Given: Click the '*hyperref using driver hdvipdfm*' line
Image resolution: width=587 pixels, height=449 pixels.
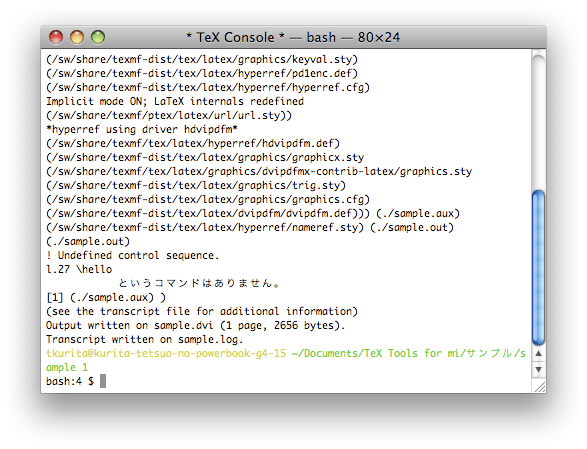Looking at the screenshot, I should point(142,129).
